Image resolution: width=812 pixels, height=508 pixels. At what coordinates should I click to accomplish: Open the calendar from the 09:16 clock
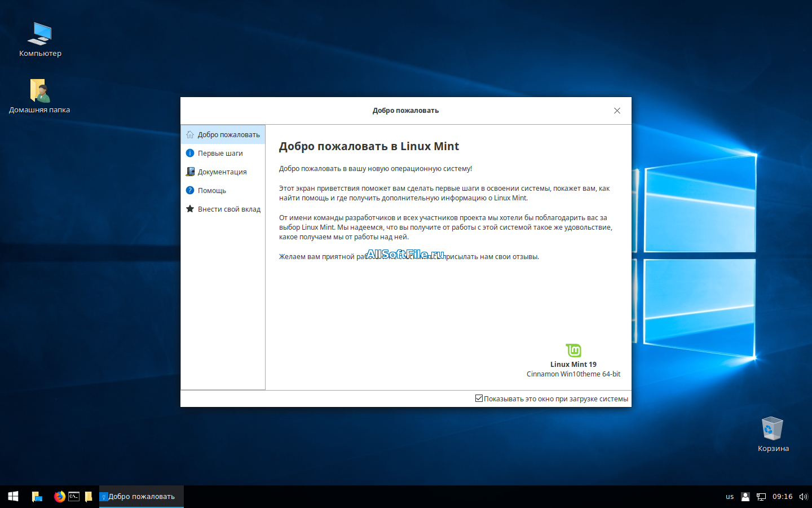(783, 497)
